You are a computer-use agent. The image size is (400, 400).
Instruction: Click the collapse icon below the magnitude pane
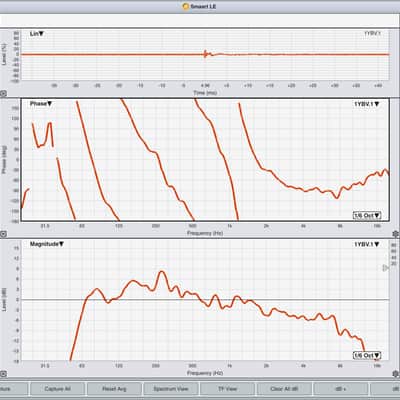3,374
